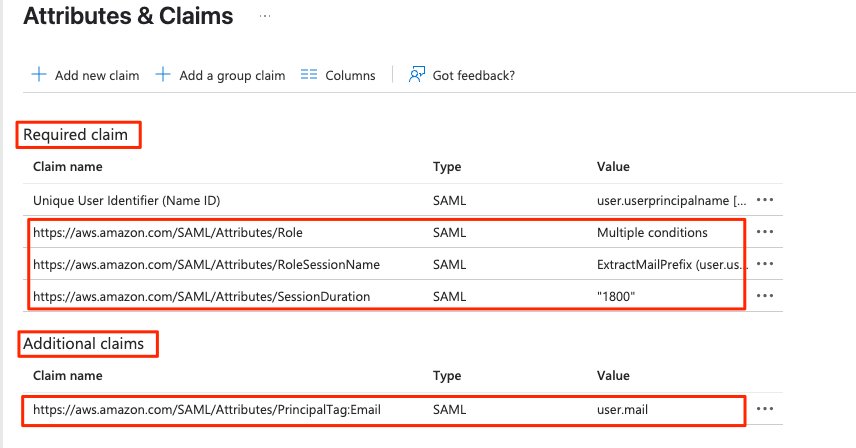Viewport: 856px width, 448px height.
Task: Click the SAML type cell in the RoleSessionName row
Action: point(449,265)
